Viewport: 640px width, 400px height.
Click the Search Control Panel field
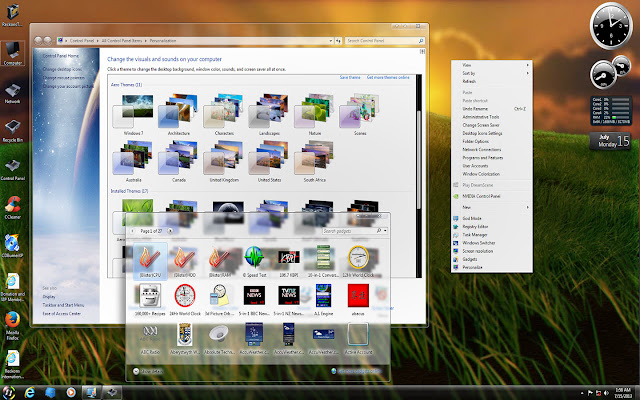click(385, 41)
